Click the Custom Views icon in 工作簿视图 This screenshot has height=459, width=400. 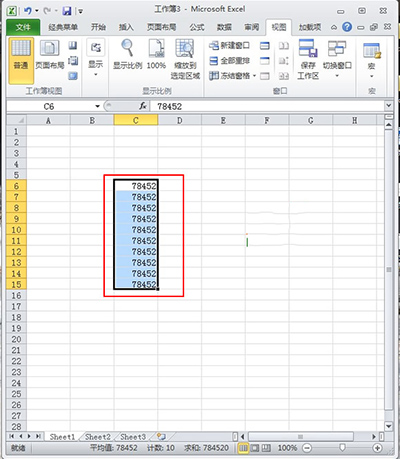tap(73, 61)
